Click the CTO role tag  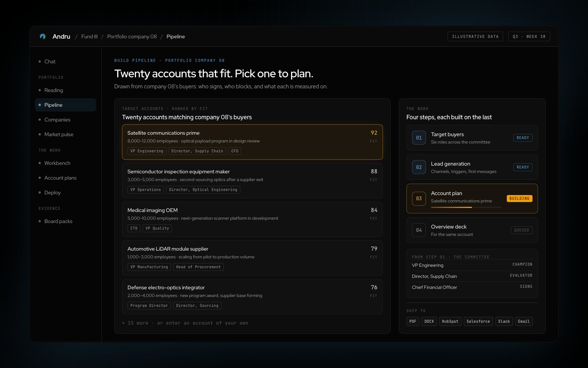point(134,229)
